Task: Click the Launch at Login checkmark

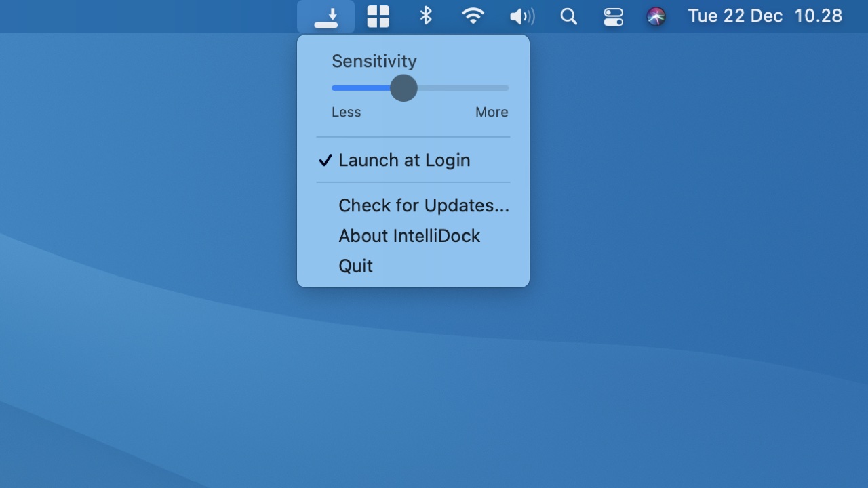Action: (325, 160)
